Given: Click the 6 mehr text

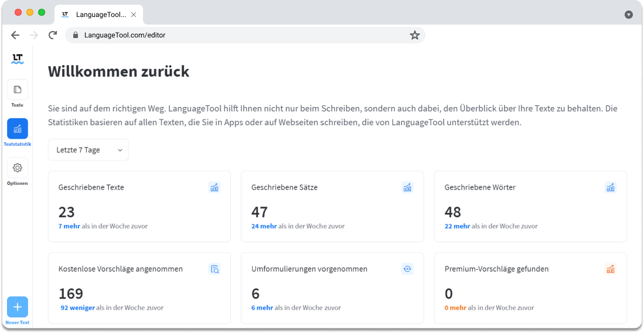Looking at the screenshot, I should click(x=262, y=308).
